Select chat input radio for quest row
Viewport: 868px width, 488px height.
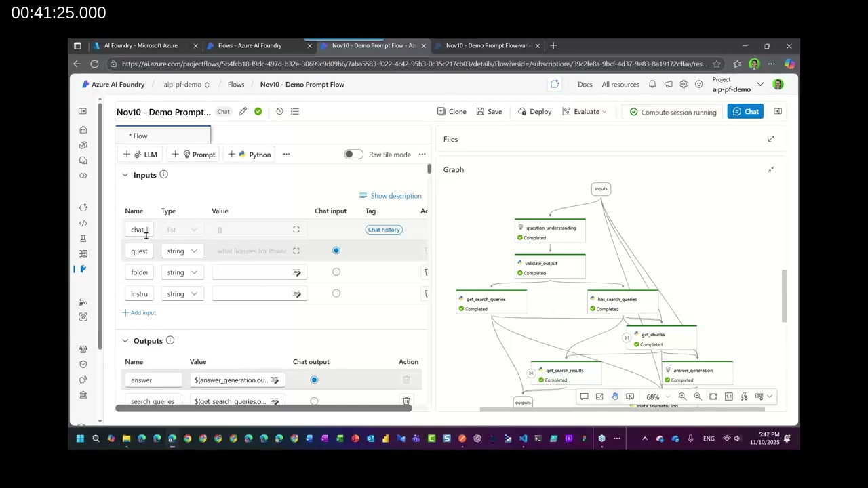pyautogui.click(x=336, y=251)
